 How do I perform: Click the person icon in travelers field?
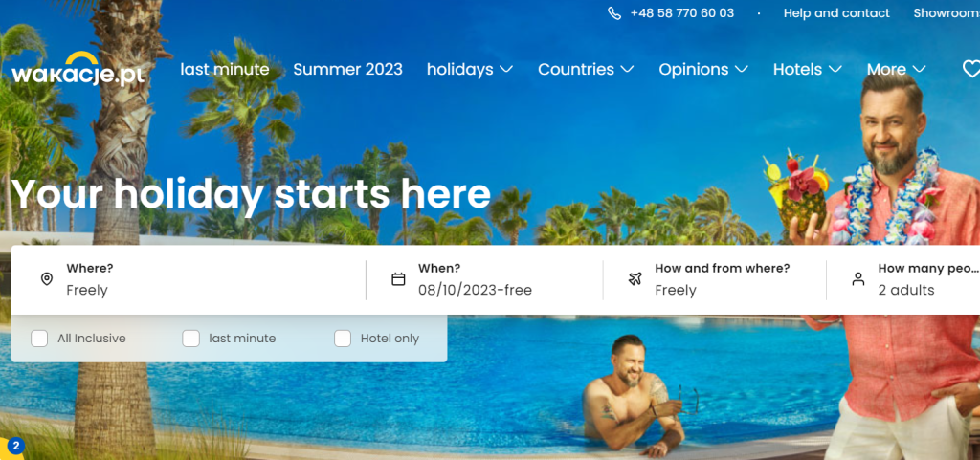[858, 279]
